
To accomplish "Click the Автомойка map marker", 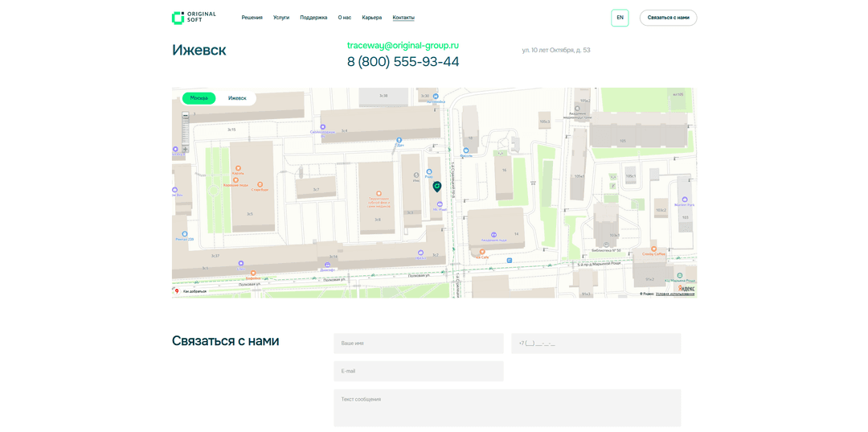I will (436, 97).
